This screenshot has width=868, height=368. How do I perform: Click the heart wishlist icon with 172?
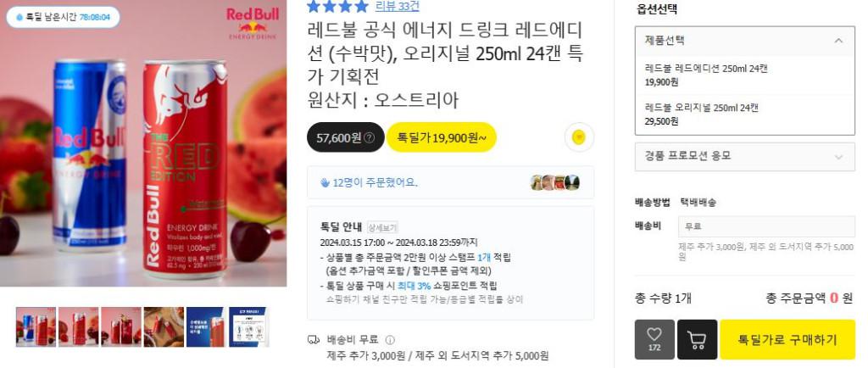tap(654, 339)
